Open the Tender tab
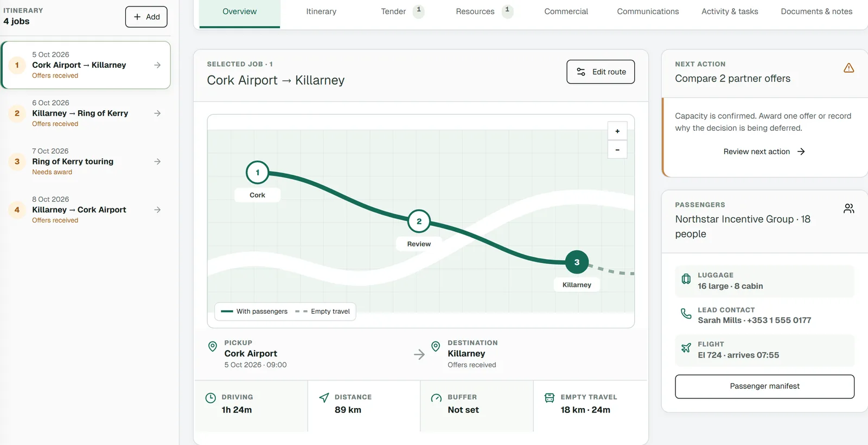The width and height of the screenshot is (868, 445). 402,11
